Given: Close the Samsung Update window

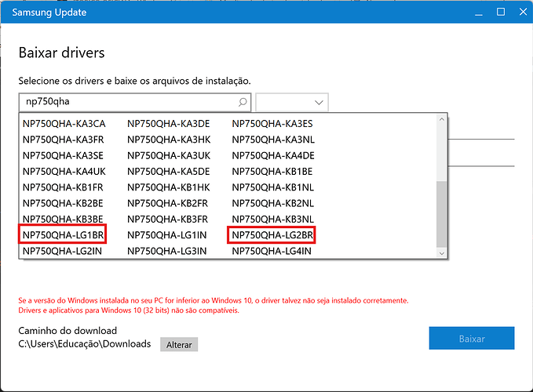Looking at the screenshot, I should 523,13.
